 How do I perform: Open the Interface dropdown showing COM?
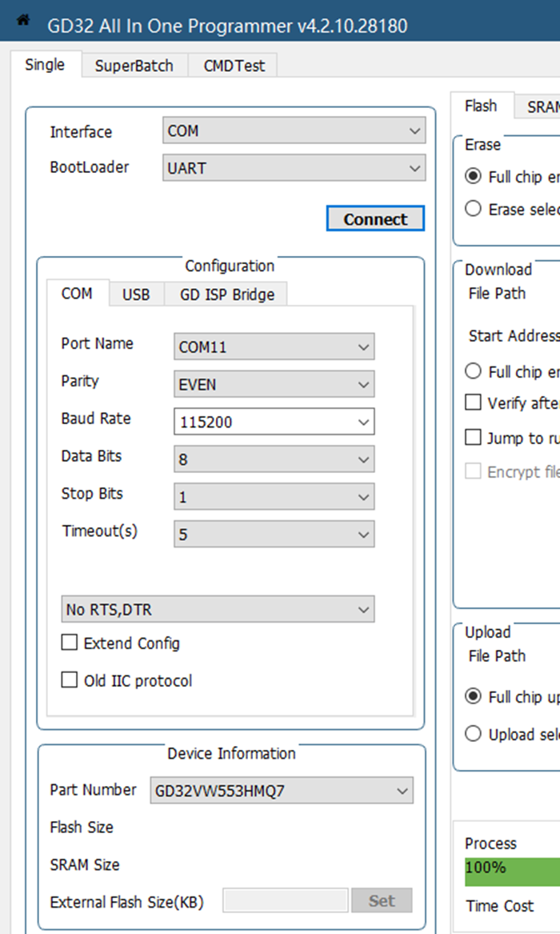293,130
